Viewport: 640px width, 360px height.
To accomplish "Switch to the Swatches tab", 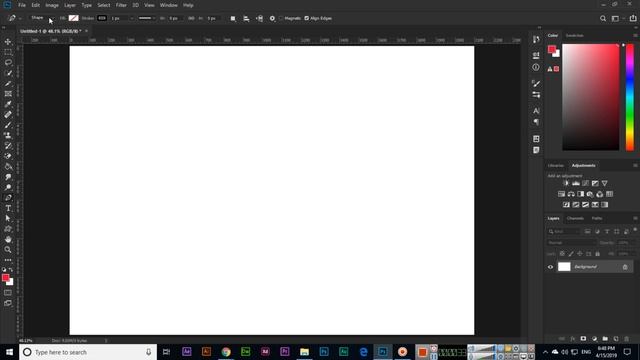I will (574, 36).
